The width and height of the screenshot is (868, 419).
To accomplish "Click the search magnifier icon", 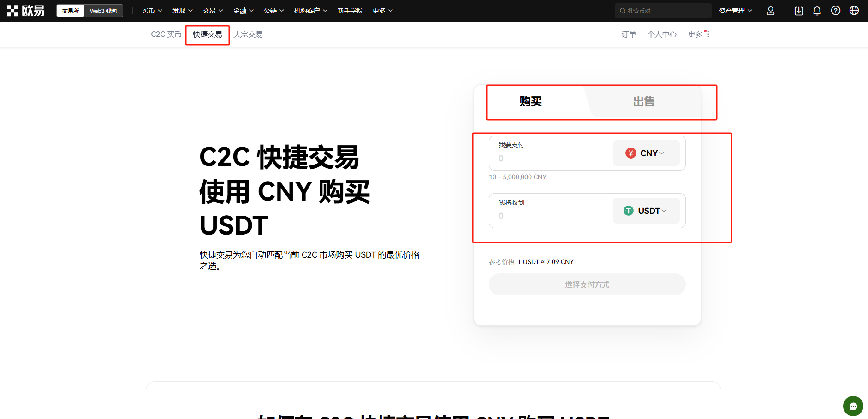I will (x=623, y=11).
